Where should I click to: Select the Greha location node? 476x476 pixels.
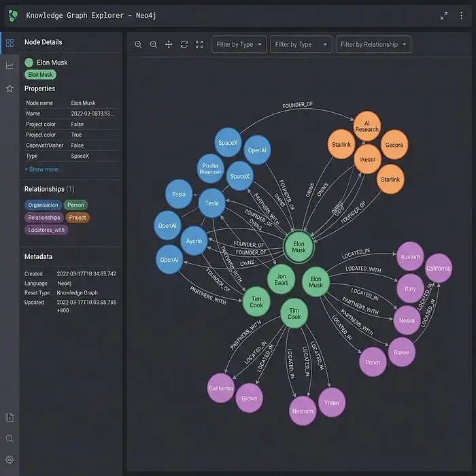250,398
